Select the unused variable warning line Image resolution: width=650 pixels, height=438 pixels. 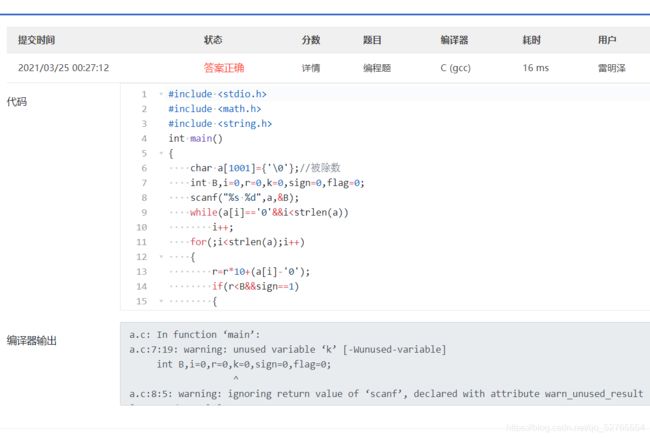tap(287, 350)
